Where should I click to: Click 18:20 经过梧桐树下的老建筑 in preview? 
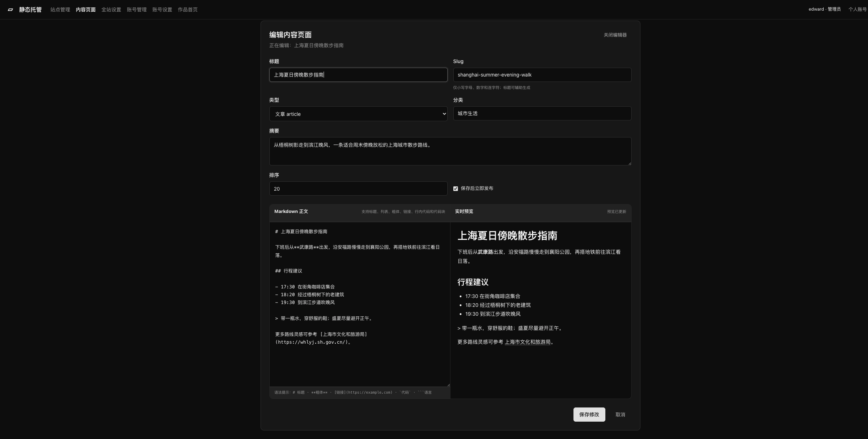(498, 305)
